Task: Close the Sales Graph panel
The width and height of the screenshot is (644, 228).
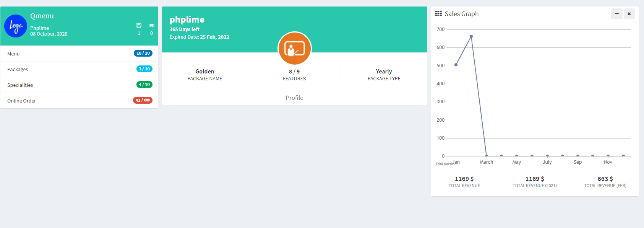Action: pos(629,14)
